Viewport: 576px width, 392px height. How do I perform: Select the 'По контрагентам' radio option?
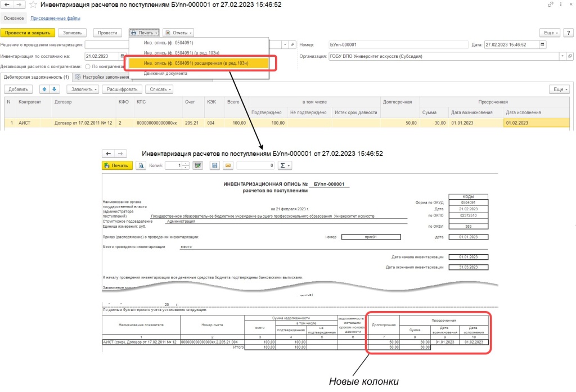tap(88, 67)
